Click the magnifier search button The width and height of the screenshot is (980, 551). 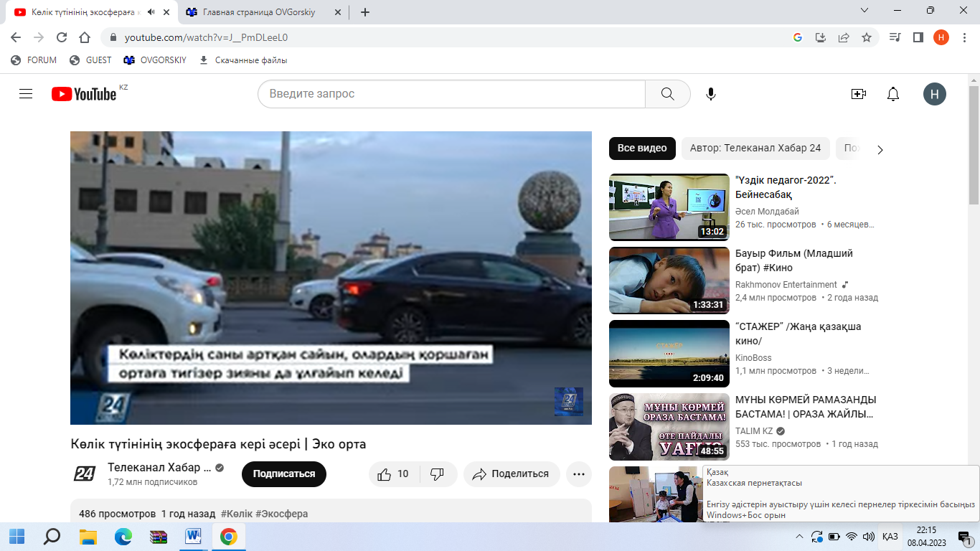click(x=667, y=94)
